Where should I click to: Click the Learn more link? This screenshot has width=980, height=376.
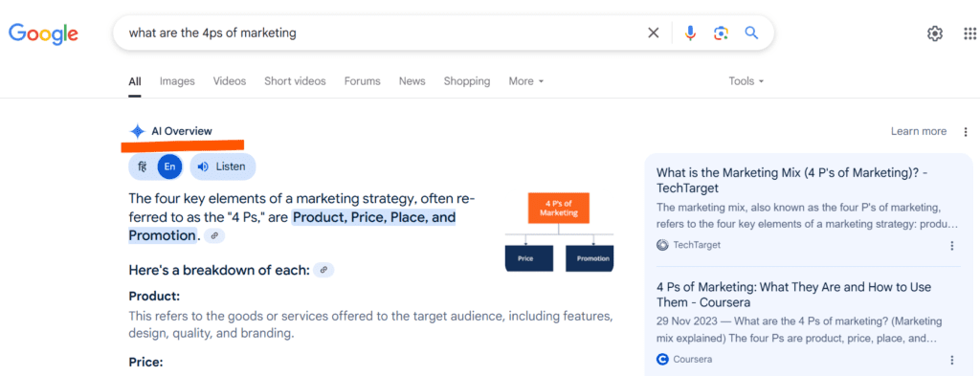click(919, 131)
